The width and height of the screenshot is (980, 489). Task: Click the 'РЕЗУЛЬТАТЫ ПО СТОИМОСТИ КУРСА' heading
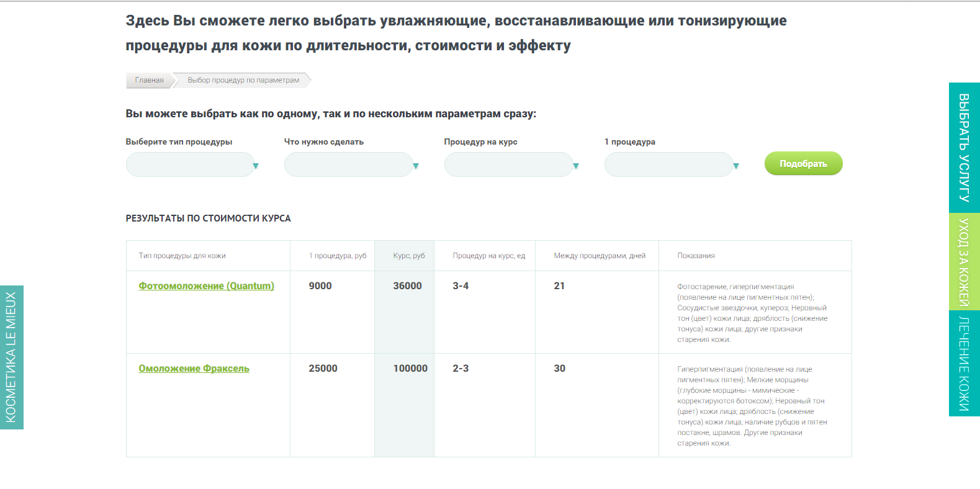pos(208,218)
